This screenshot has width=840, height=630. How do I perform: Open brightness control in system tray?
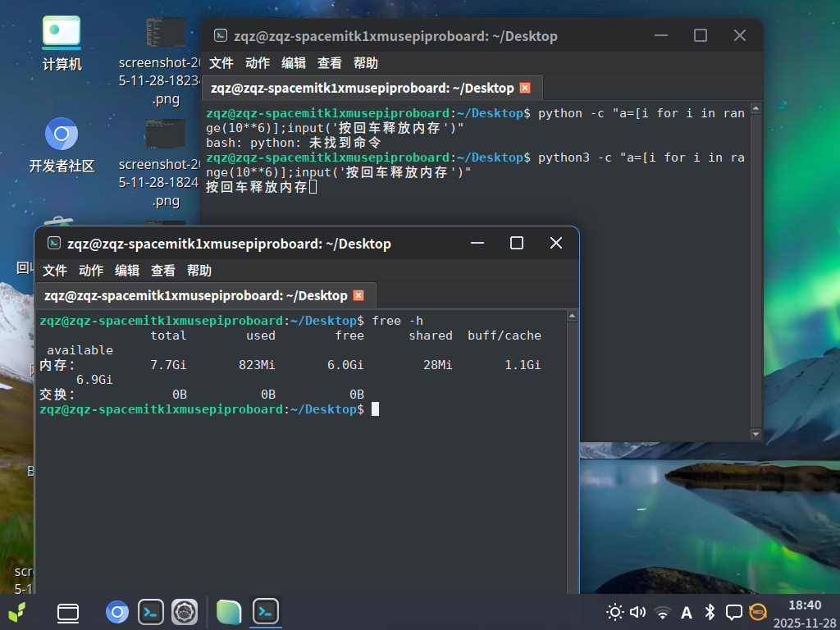[614, 612]
